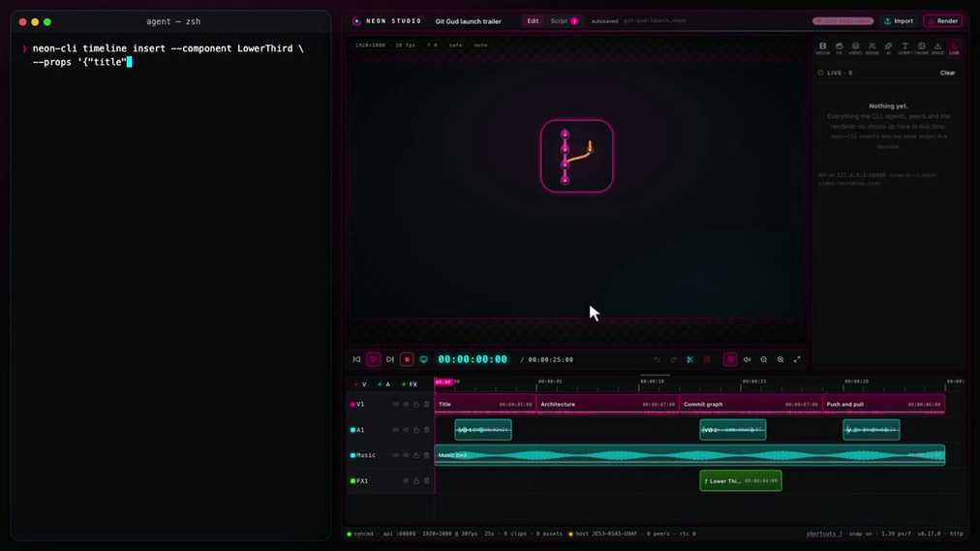This screenshot has width=980, height=551.
Task: Lock the FX1 track
Action: point(416,481)
